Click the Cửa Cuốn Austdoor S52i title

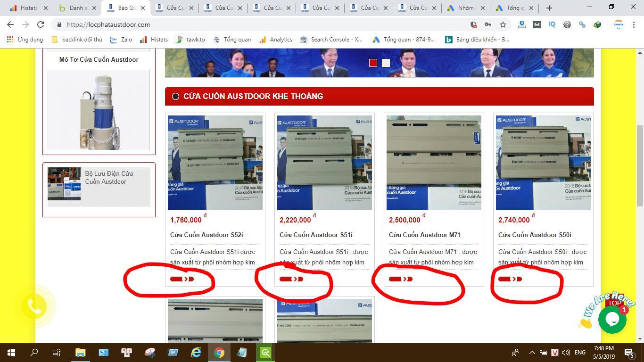(x=206, y=235)
